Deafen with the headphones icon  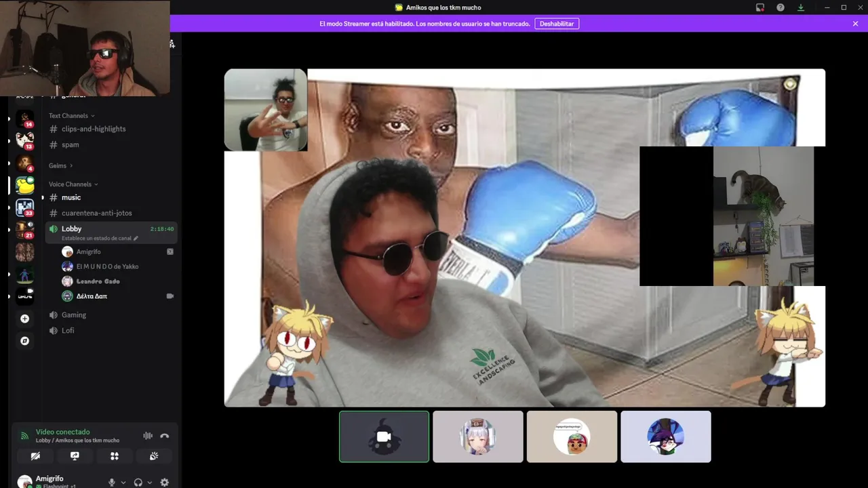click(138, 483)
